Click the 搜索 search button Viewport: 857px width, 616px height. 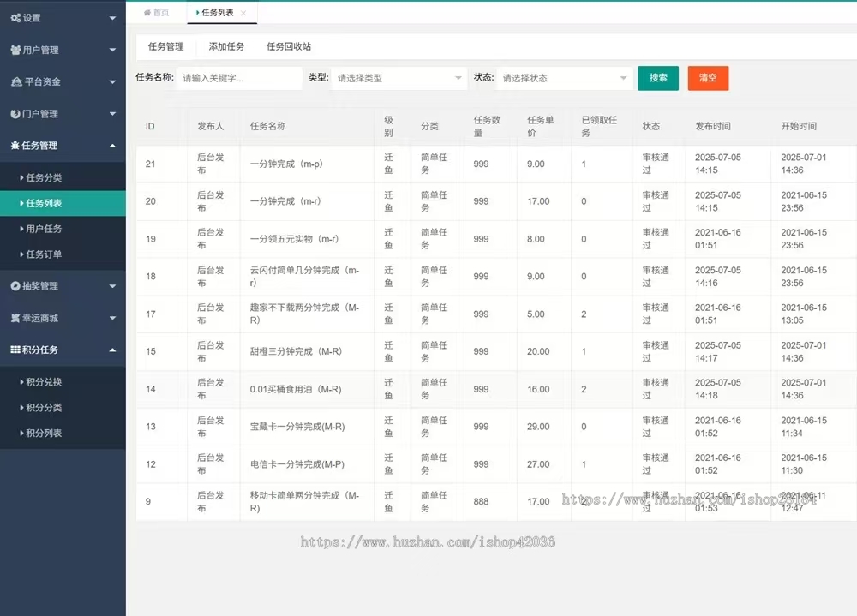(x=657, y=77)
